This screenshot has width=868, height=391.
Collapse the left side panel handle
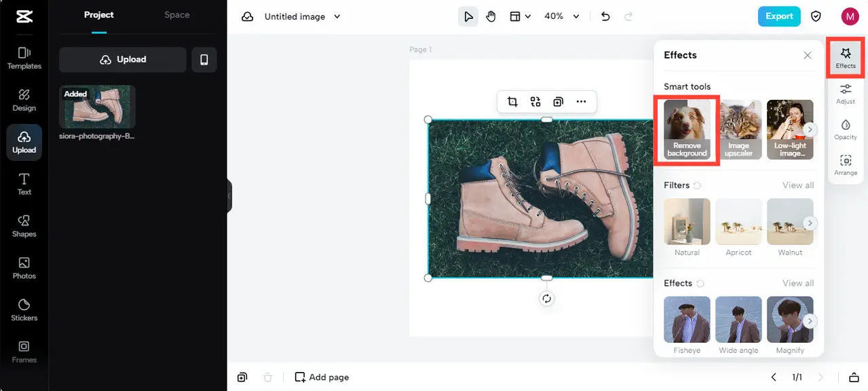click(x=229, y=195)
